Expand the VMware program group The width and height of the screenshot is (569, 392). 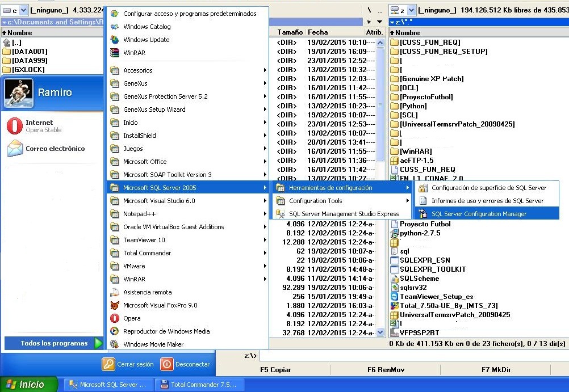(x=187, y=266)
